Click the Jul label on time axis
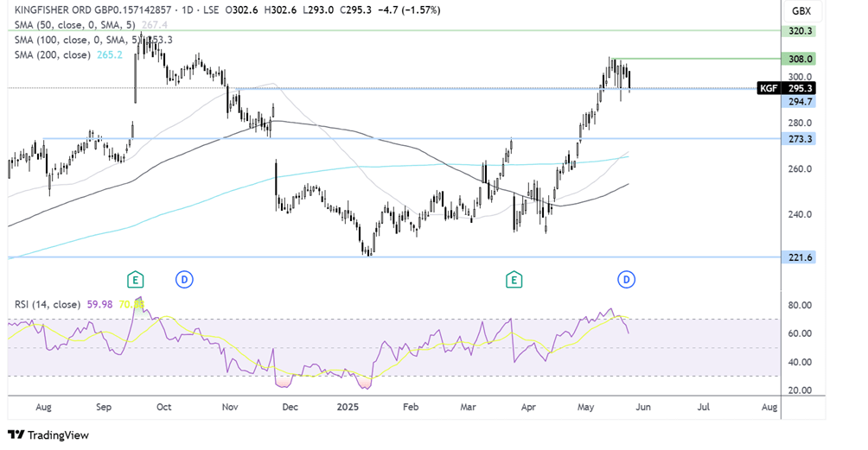The image size is (868, 450). coord(704,407)
